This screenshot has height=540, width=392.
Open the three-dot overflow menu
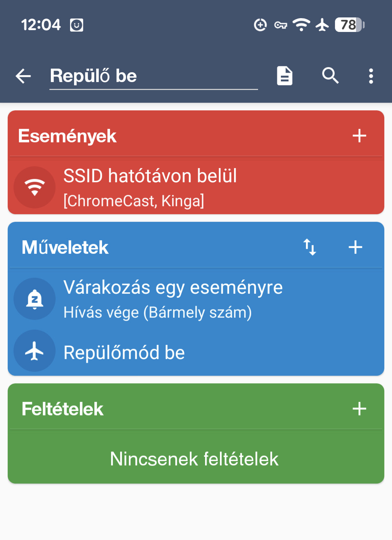click(x=371, y=76)
